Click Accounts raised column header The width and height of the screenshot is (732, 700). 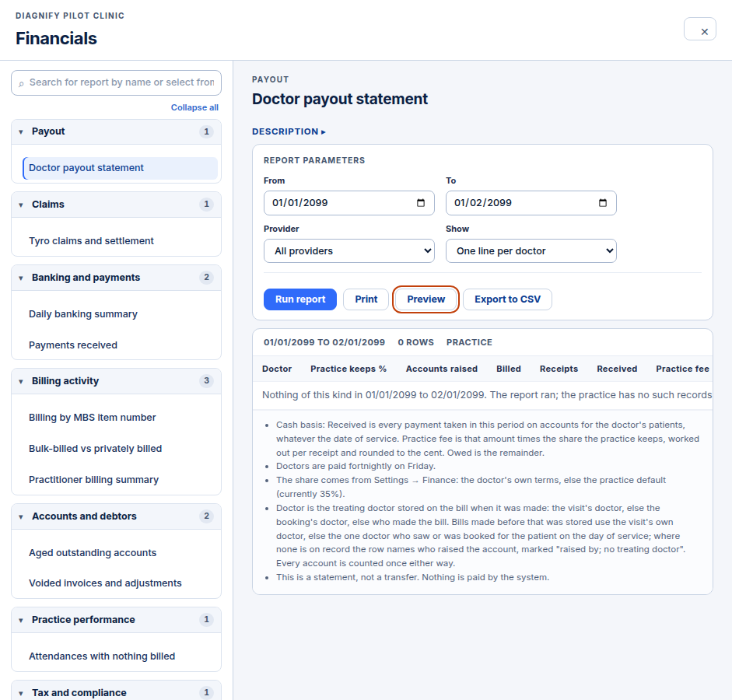(x=441, y=369)
